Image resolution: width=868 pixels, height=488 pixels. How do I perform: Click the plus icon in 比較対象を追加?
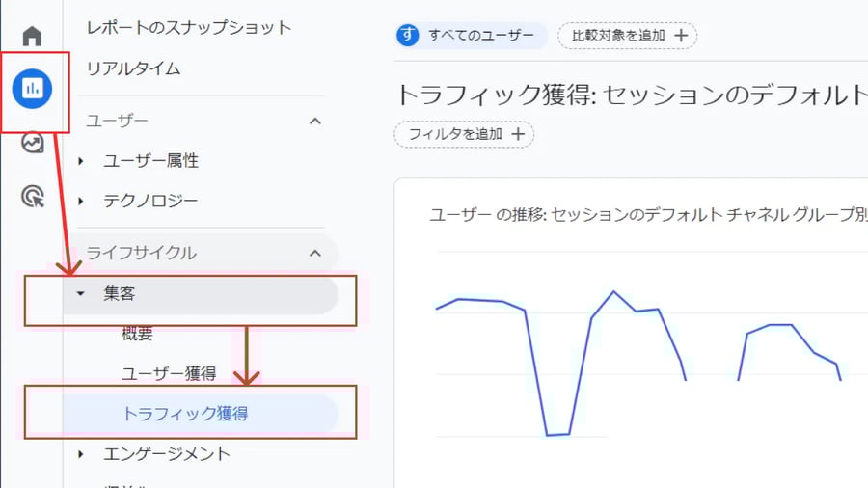681,36
